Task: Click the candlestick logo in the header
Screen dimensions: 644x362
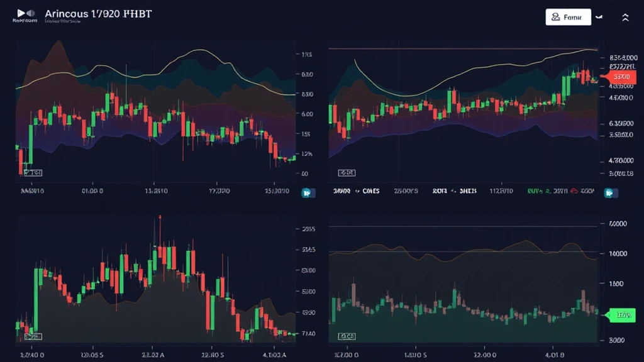Action: (x=21, y=13)
